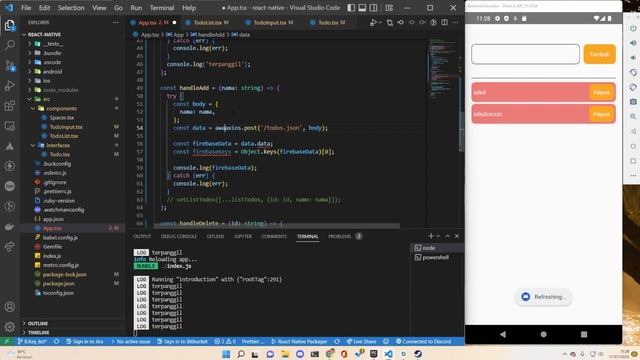The image size is (640, 360).
Task: Select the powershell terminal in list
Action: pos(436,257)
